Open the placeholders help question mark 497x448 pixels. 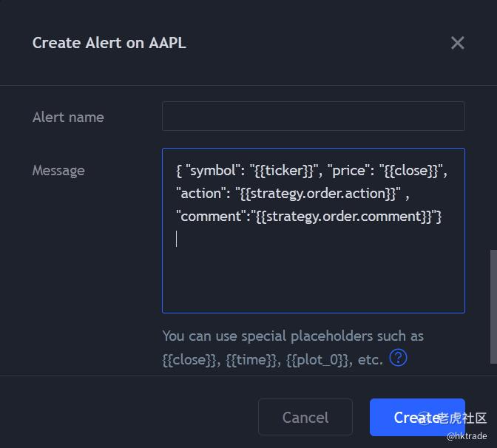398,359
